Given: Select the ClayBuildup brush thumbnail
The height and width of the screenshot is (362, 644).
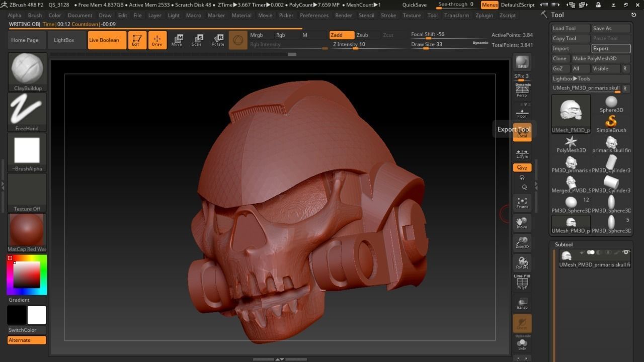Looking at the screenshot, I should pos(27,72).
